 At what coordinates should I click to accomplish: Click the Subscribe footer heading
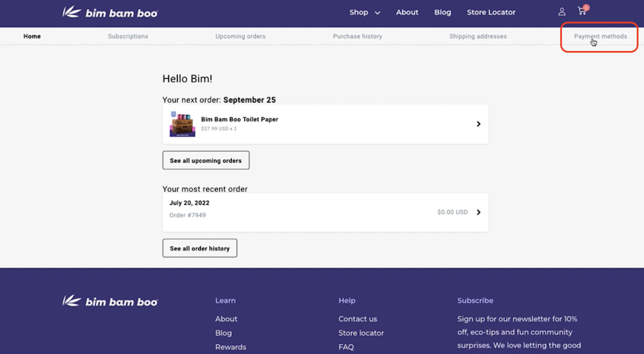475,301
